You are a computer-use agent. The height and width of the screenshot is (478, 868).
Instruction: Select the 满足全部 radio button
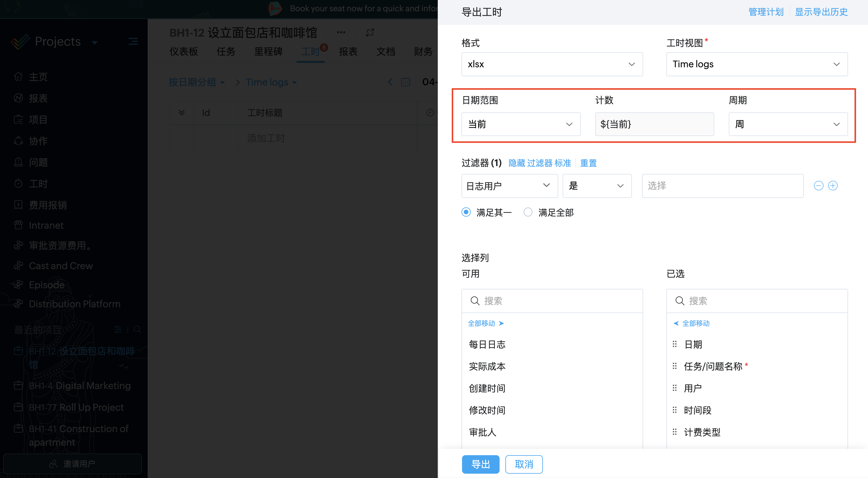pyautogui.click(x=528, y=212)
